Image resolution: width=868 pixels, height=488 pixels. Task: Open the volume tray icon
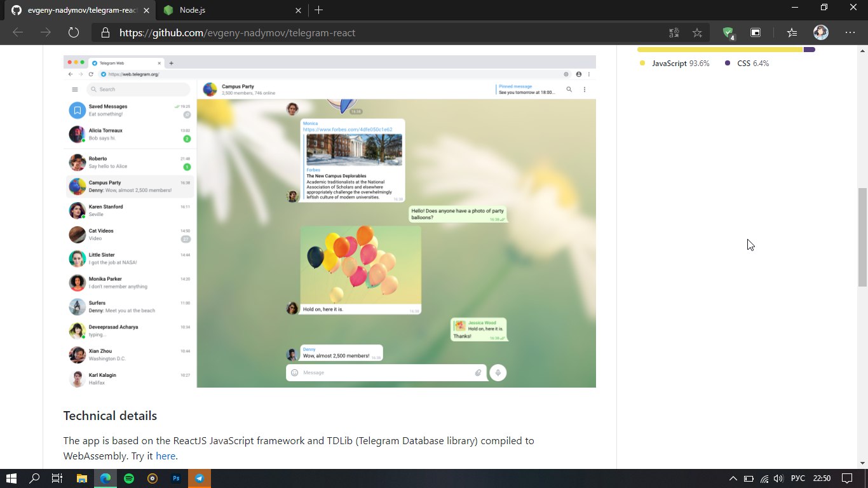pyautogui.click(x=778, y=478)
